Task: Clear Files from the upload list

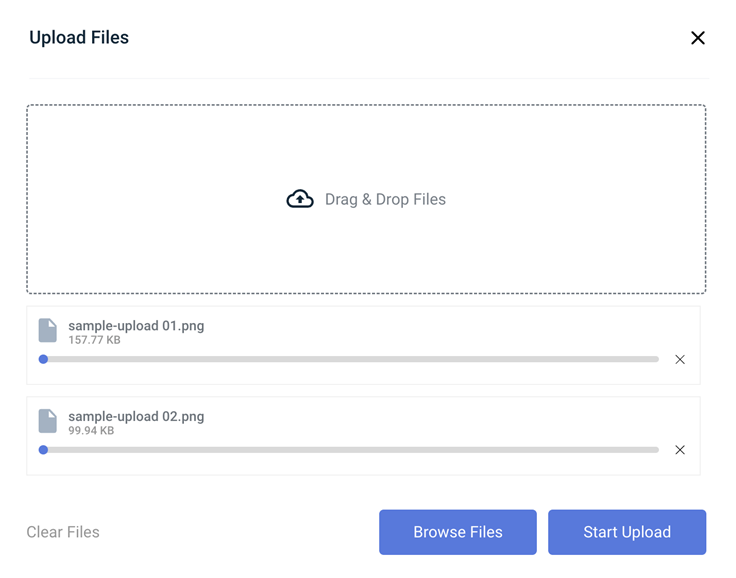Action: pyautogui.click(x=63, y=532)
